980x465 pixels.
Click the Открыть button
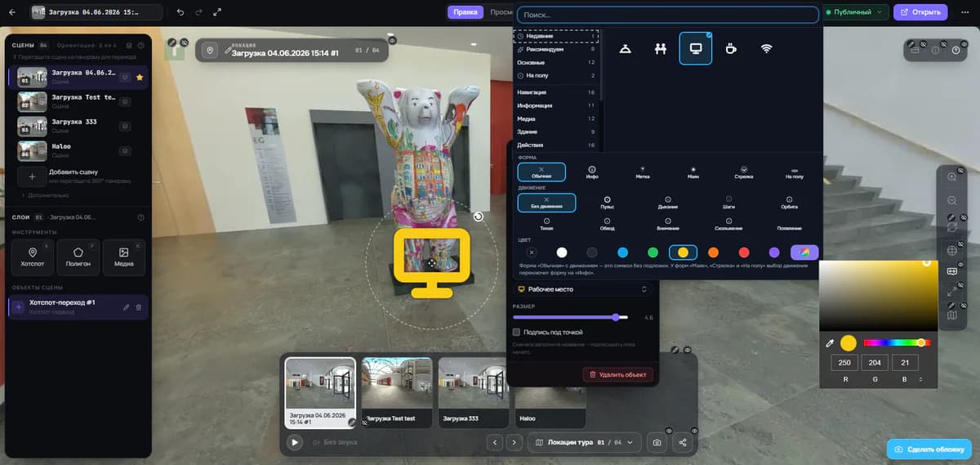pos(920,12)
